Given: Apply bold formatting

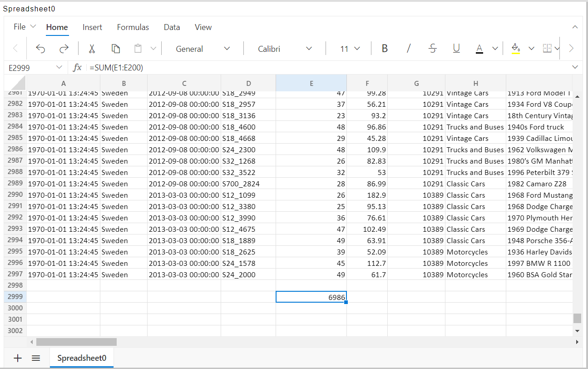Looking at the screenshot, I should (385, 49).
